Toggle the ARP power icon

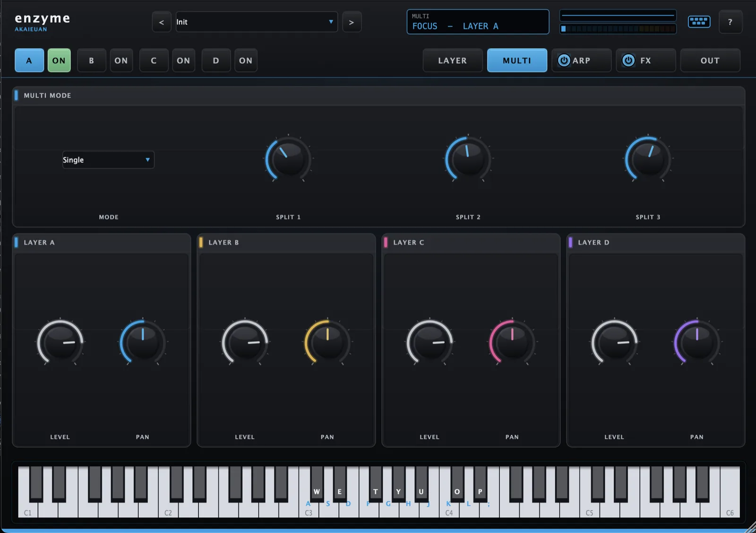pyautogui.click(x=564, y=61)
